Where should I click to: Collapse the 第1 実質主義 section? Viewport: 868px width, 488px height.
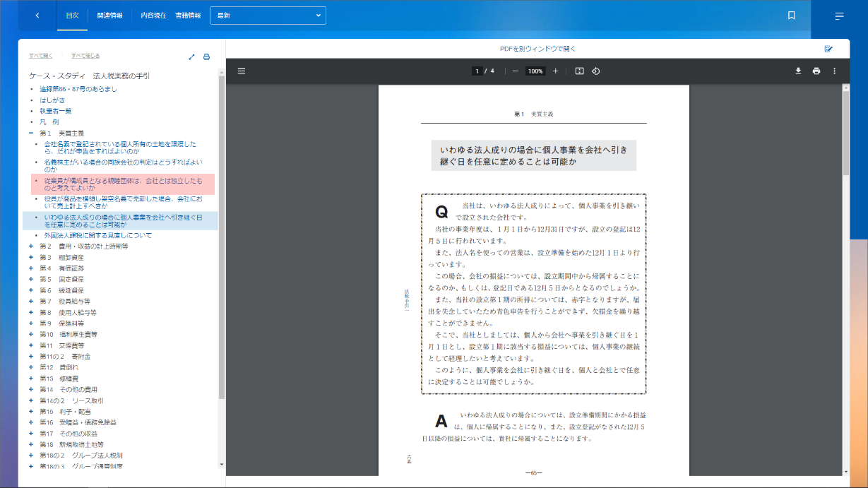point(31,133)
